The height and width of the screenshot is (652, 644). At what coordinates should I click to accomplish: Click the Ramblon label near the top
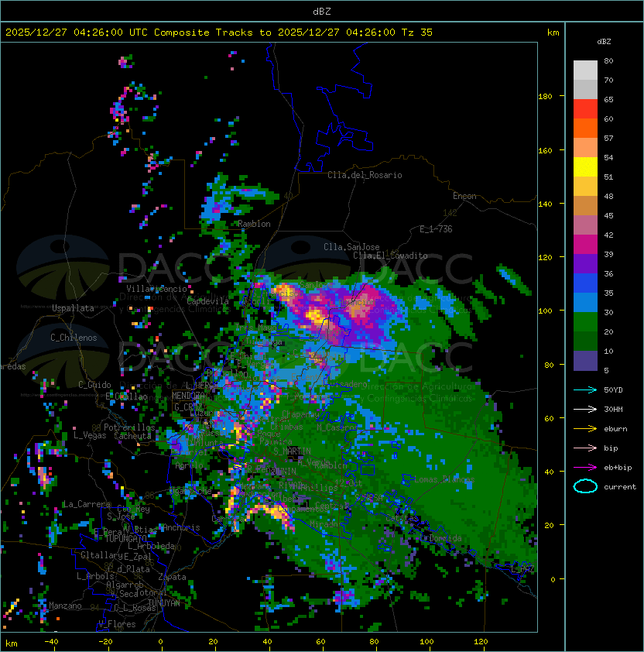pyautogui.click(x=254, y=224)
